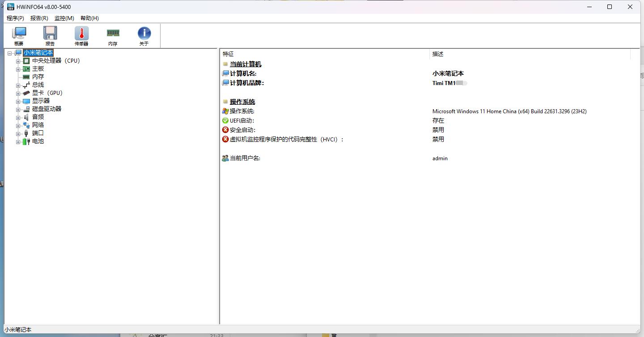Click the 操作系统 section heading
Image resolution: width=644 pixels, height=337 pixels.
[242, 102]
